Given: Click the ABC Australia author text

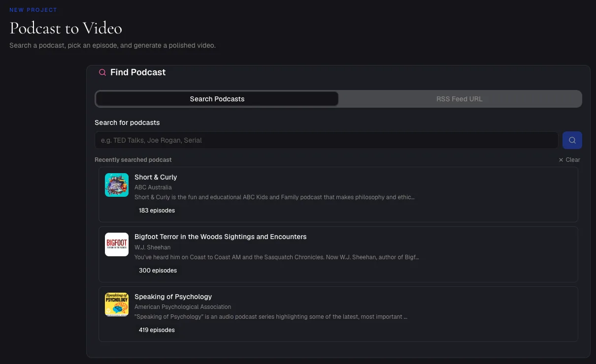Looking at the screenshot, I should pos(153,187).
